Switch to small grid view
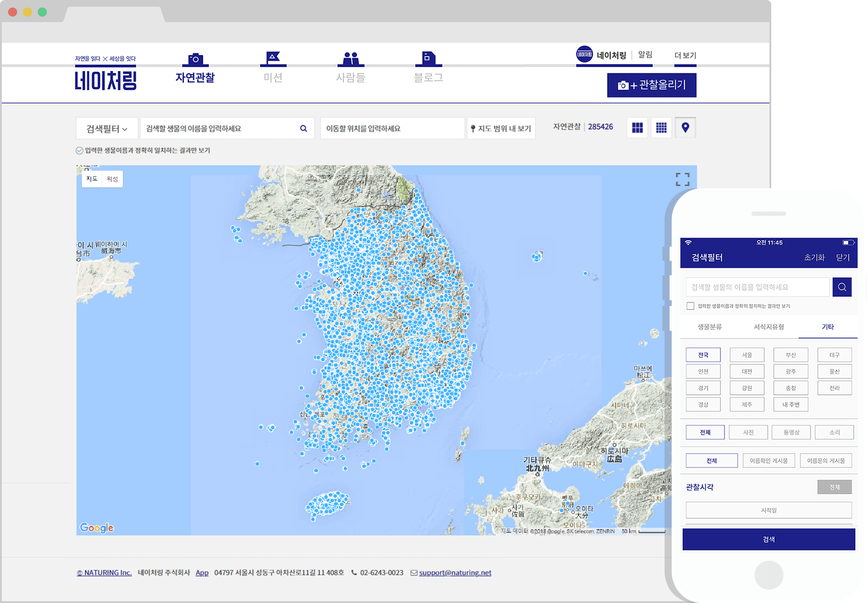Viewport: 868px width, 603px height. click(661, 128)
